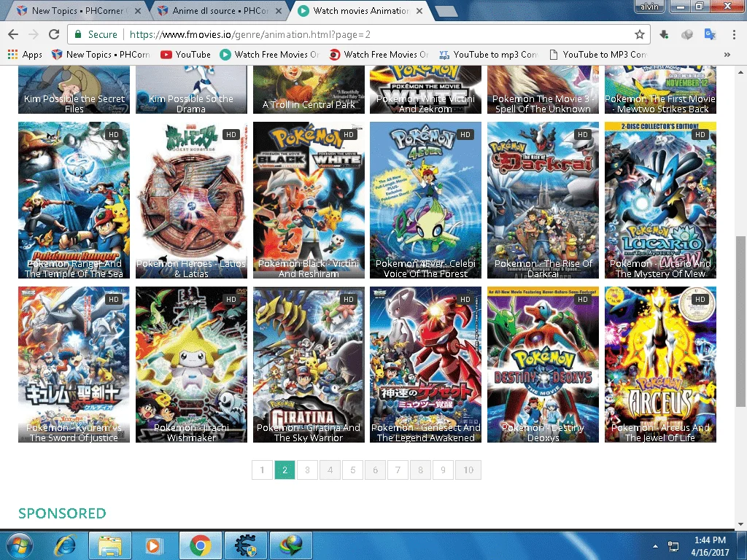Viewport: 747px width, 560px height.
Task: Open Kim Possible So the Drama
Action: (191, 90)
